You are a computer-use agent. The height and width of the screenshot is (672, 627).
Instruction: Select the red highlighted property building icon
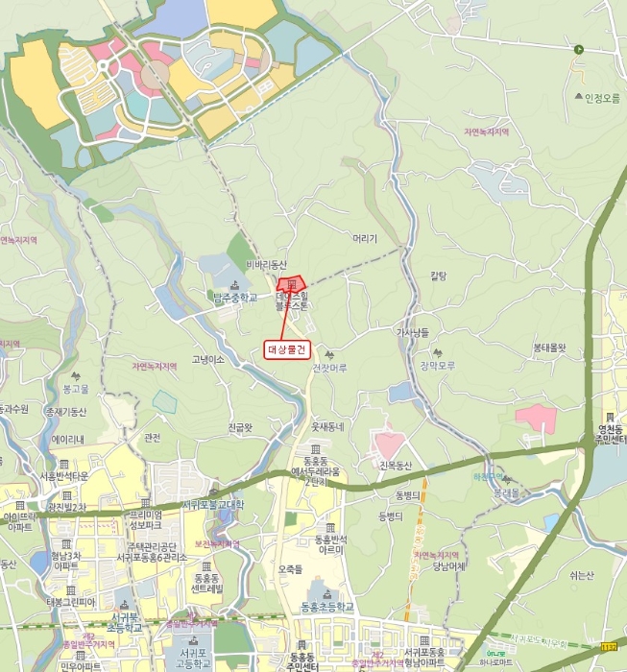(292, 284)
